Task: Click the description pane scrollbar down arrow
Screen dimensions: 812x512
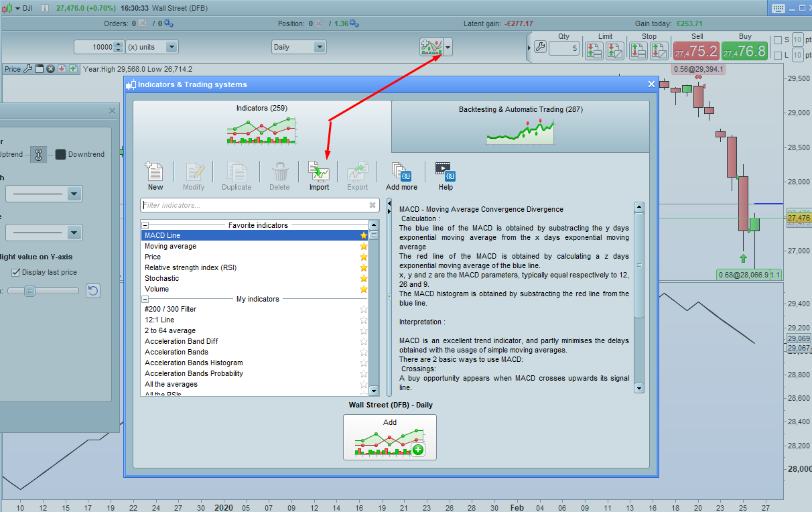Action: [x=638, y=388]
